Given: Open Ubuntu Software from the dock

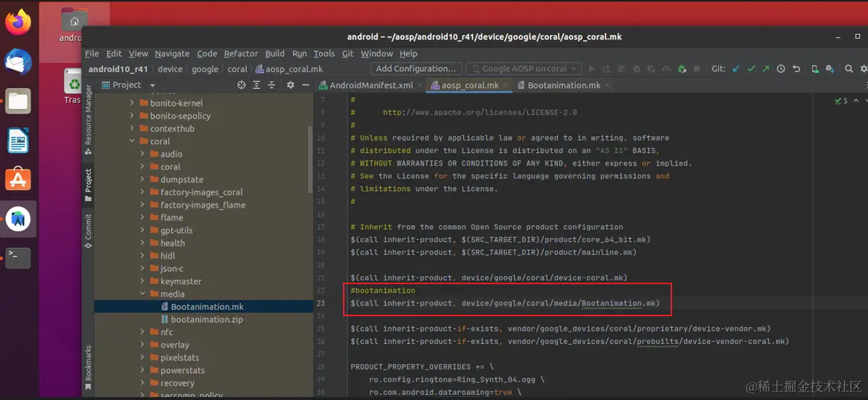Looking at the screenshot, I should click(18, 179).
